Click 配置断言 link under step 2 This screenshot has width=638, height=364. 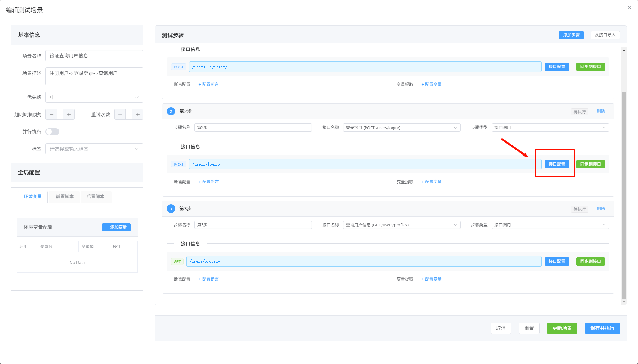(x=208, y=182)
